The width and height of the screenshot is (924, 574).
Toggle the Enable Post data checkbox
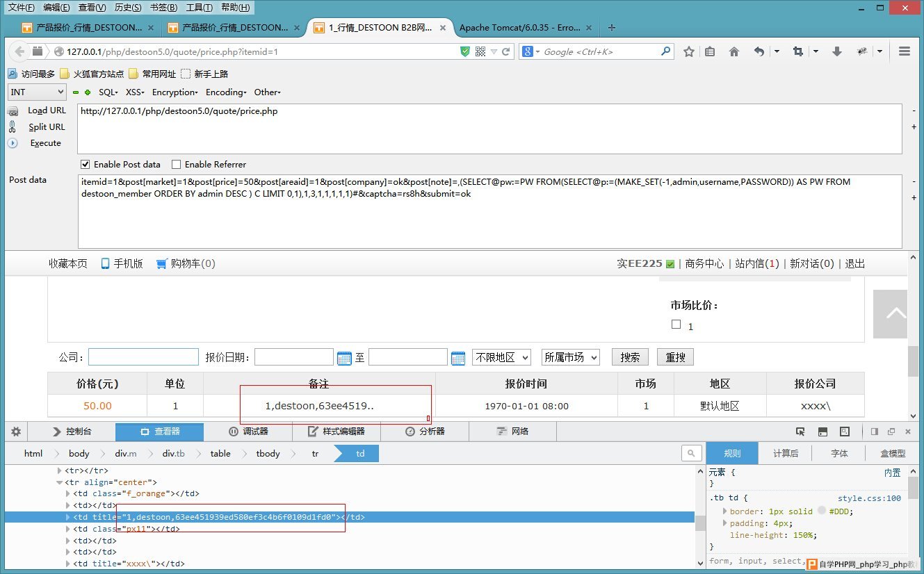tap(86, 165)
